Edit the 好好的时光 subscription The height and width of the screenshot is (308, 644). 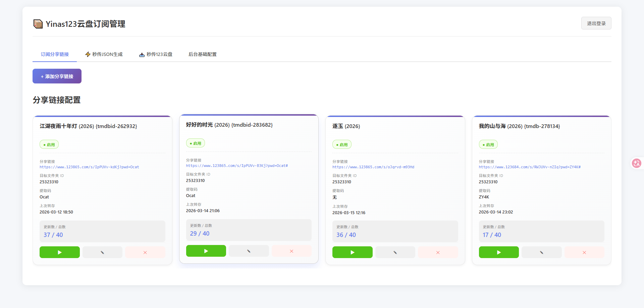tap(249, 251)
